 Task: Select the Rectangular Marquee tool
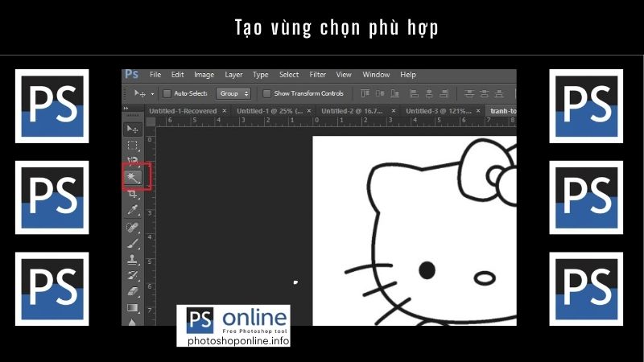point(132,146)
